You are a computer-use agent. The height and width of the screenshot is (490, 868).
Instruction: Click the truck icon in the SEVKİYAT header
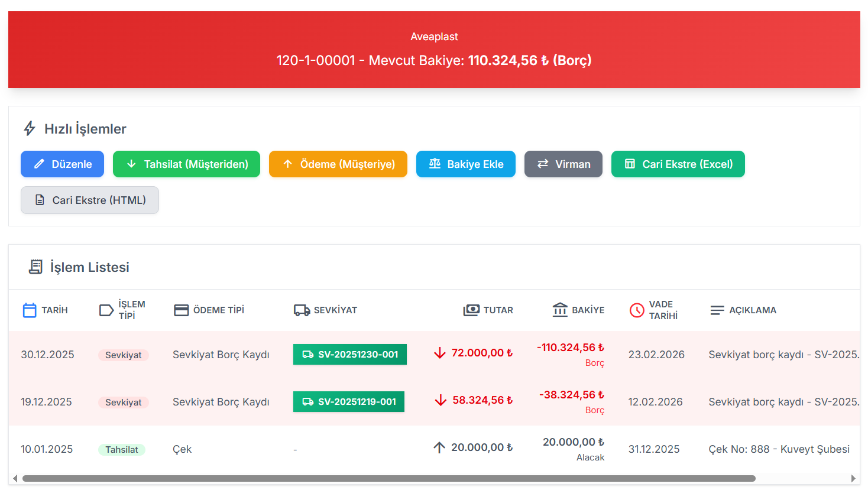(302, 309)
